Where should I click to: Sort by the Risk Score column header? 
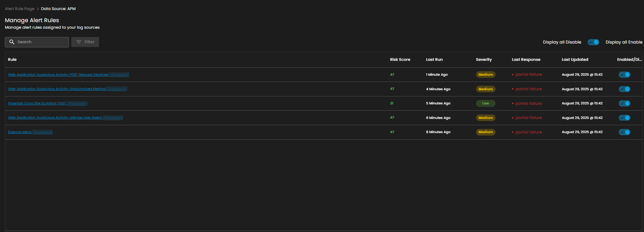[x=400, y=59]
